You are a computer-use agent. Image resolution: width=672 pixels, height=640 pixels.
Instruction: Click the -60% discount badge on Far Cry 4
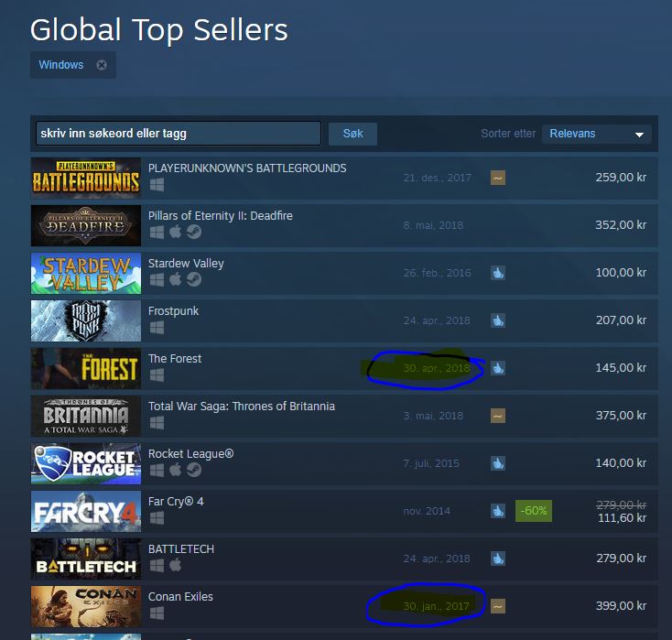point(533,511)
